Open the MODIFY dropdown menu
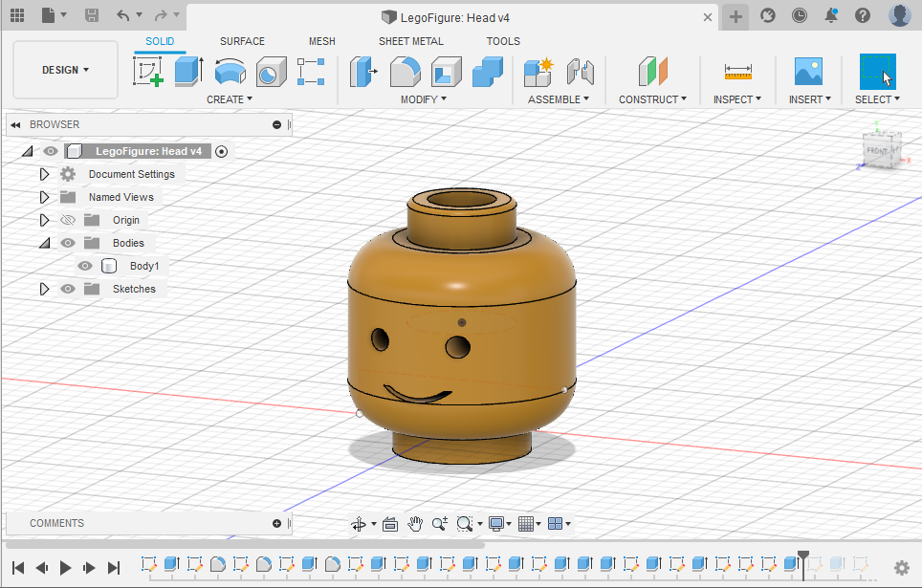 (424, 99)
